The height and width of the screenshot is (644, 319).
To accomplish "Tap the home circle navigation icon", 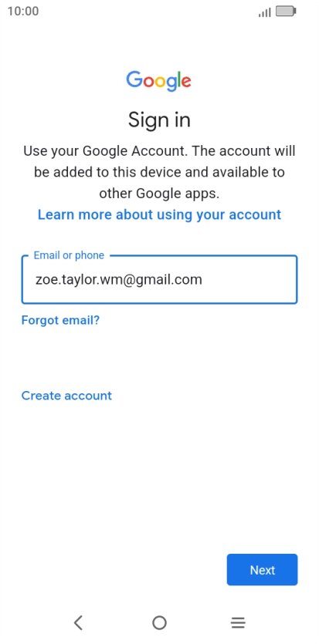I will [x=159, y=622].
